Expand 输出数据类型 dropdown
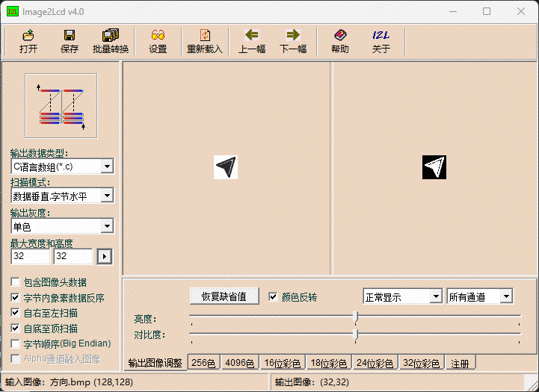 (107, 167)
